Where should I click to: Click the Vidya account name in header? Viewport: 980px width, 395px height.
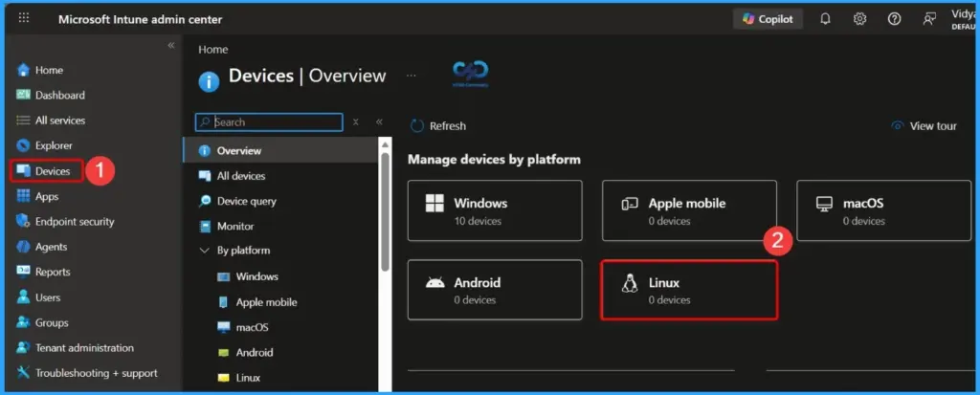coord(965,13)
